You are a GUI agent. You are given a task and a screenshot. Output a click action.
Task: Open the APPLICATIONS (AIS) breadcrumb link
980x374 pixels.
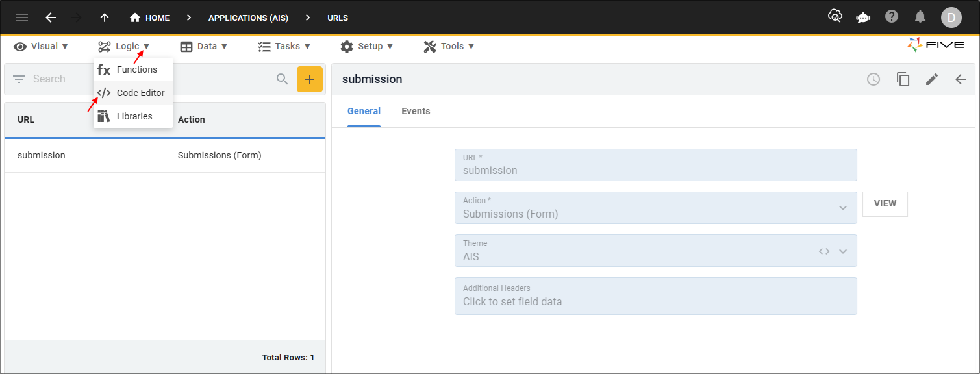248,18
